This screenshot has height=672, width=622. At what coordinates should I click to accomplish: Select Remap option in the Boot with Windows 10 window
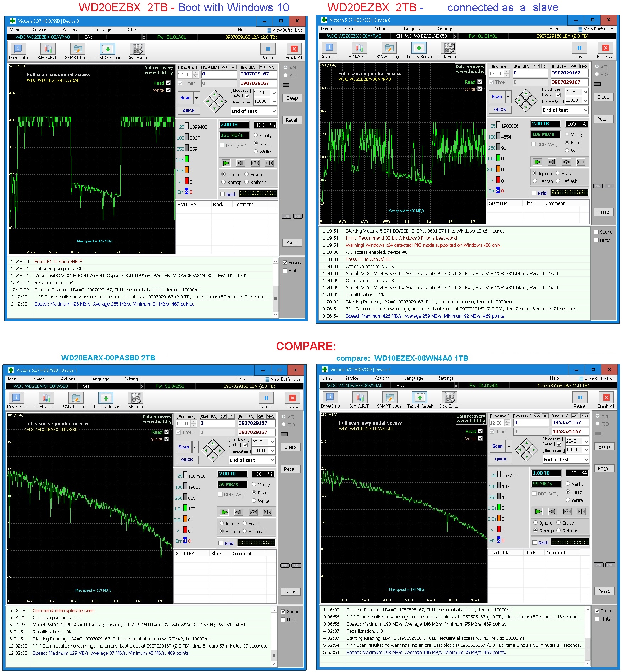point(223,182)
